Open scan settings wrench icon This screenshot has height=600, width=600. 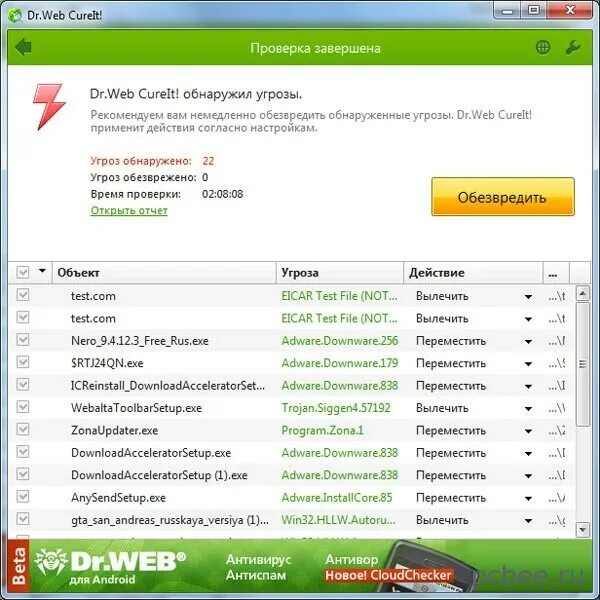[x=573, y=47]
